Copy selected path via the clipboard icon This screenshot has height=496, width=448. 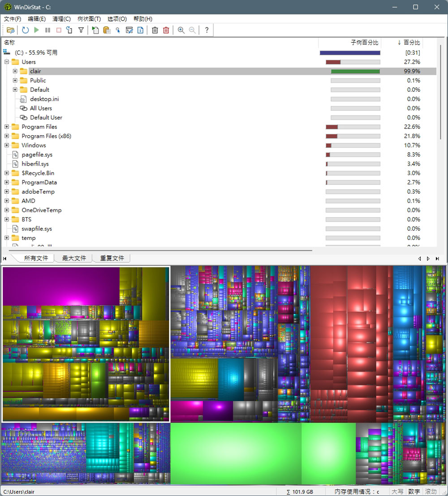pos(106,30)
